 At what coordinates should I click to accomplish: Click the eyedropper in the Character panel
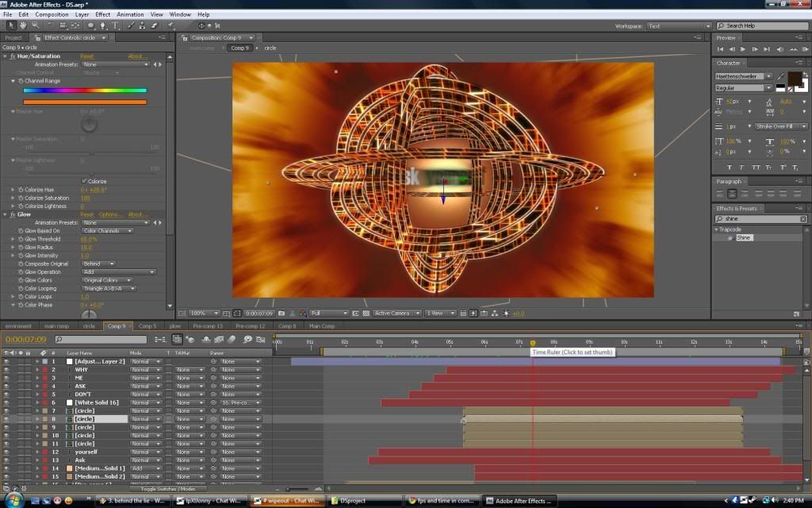click(779, 76)
